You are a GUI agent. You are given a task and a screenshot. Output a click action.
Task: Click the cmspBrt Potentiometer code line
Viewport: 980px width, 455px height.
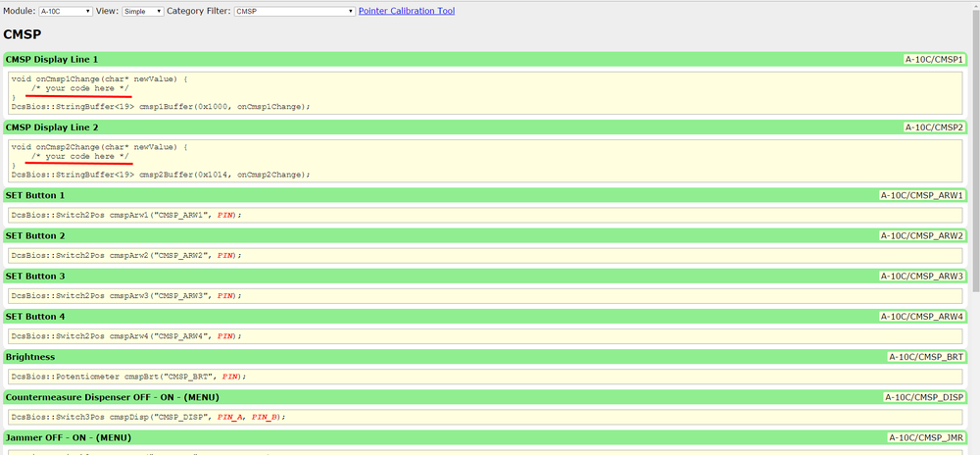(x=486, y=377)
